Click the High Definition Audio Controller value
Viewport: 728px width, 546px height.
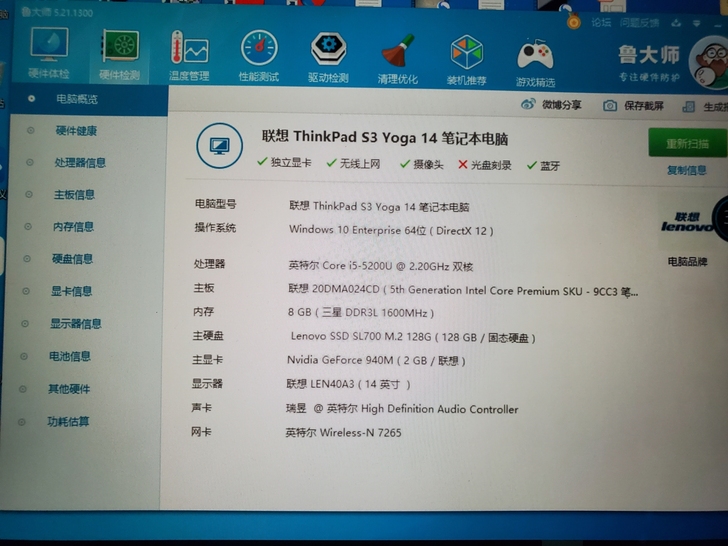pyautogui.click(x=402, y=409)
